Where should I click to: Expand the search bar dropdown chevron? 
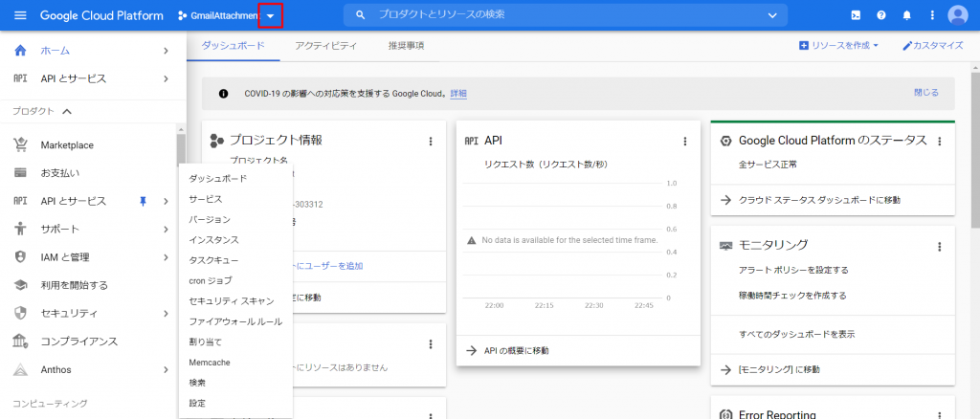coord(772,15)
